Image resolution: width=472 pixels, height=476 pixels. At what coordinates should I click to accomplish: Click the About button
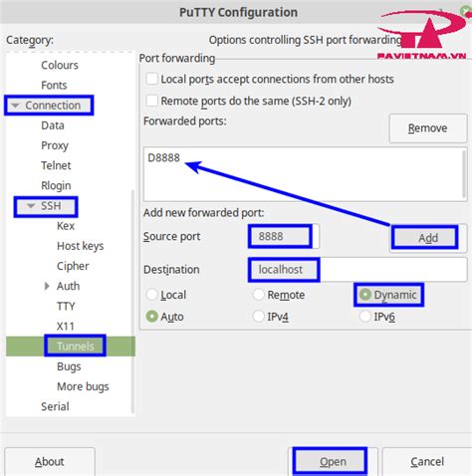[50, 462]
